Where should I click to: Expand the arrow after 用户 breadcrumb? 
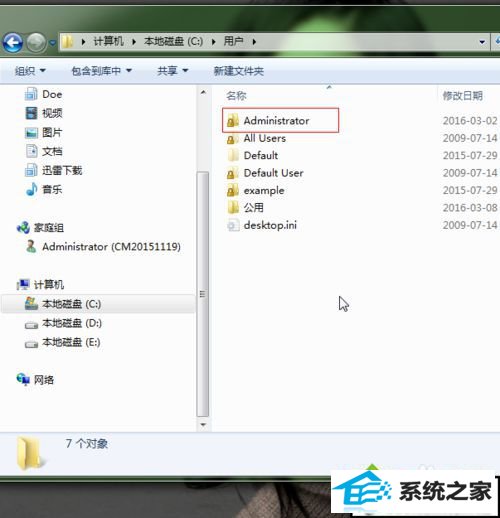254,42
